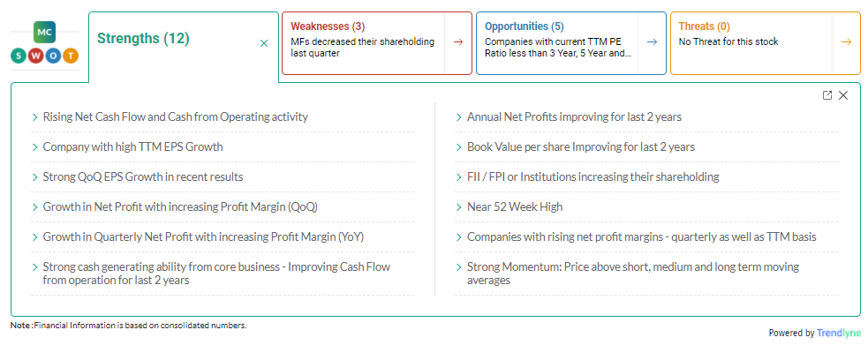Open 'Near 52 Week High' strength item
The image size is (868, 345).
point(514,206)
